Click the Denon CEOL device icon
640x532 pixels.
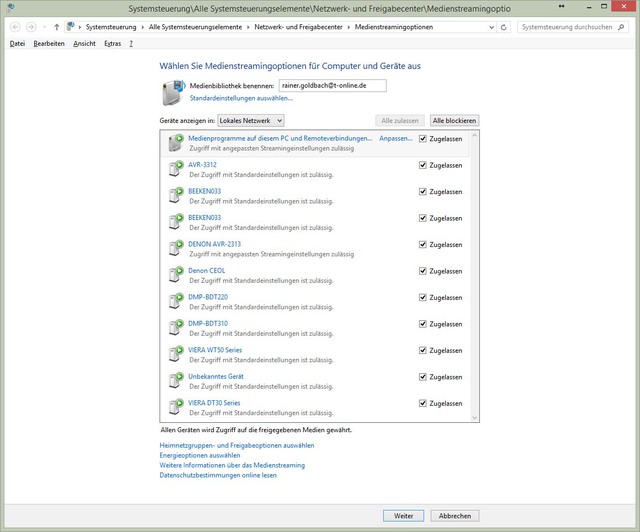coord(174,275)
